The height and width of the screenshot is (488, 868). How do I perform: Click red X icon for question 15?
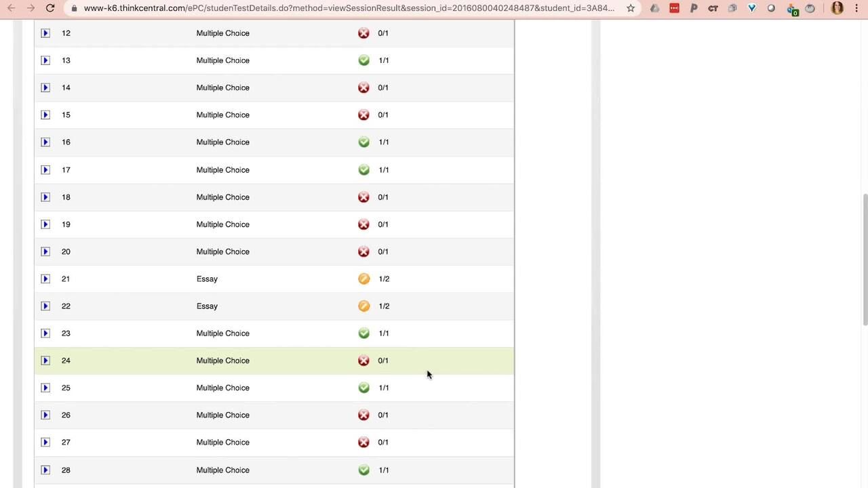click(x=364, y=115)
